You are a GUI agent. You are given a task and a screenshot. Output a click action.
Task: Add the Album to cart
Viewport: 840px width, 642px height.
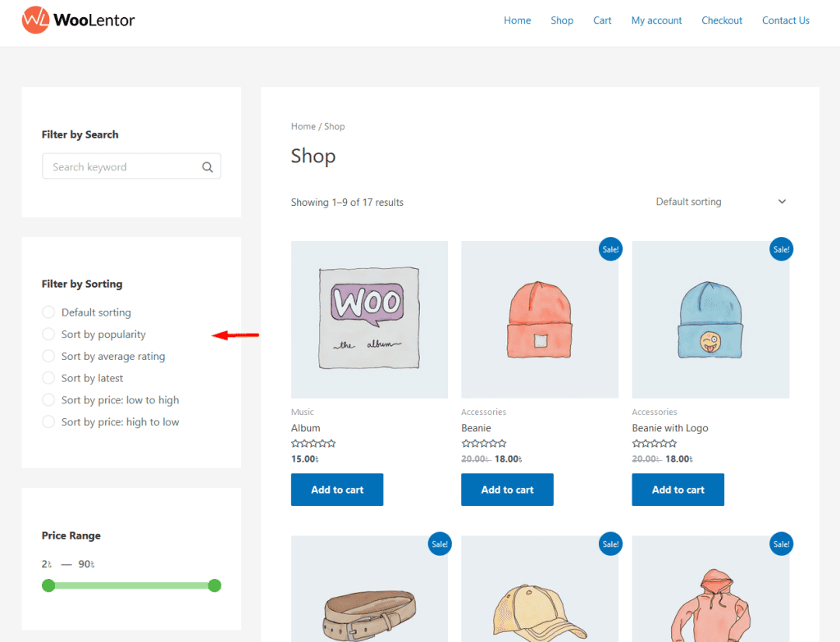337,489
